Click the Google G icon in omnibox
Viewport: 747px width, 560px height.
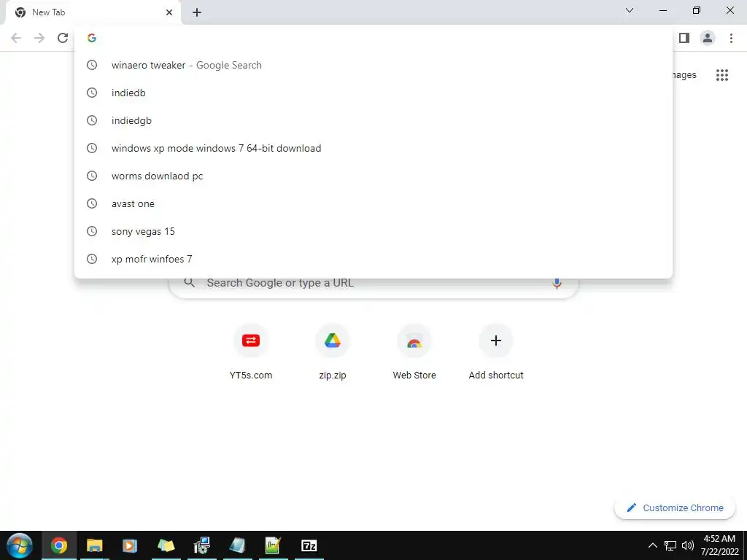click(92, 38)
